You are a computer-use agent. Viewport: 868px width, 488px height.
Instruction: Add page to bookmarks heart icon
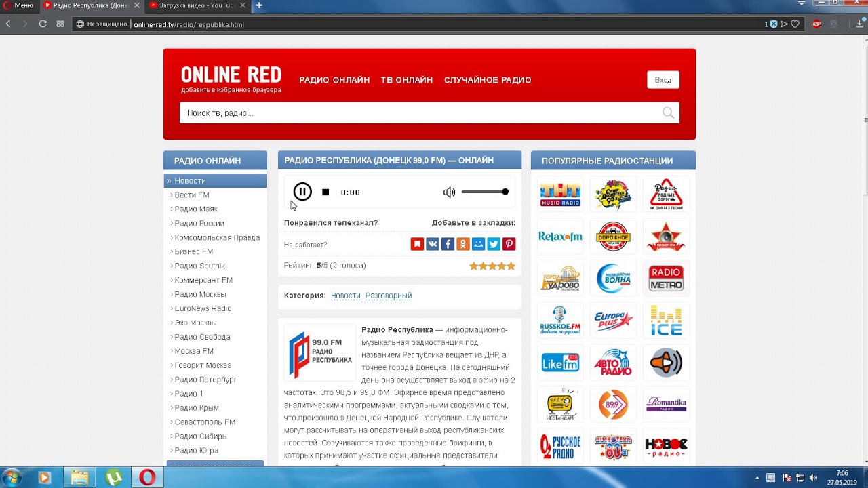(x=795, y=24)
